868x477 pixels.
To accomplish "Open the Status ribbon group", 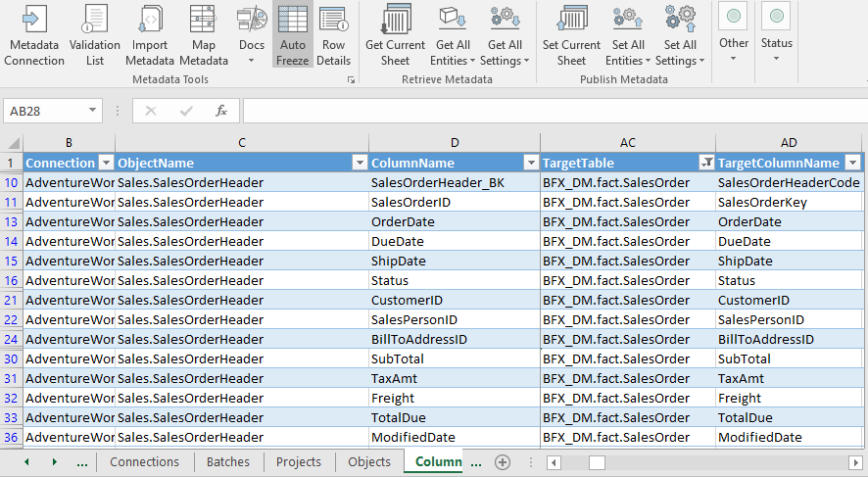I will pyautogui.click(x=777, y=33).
